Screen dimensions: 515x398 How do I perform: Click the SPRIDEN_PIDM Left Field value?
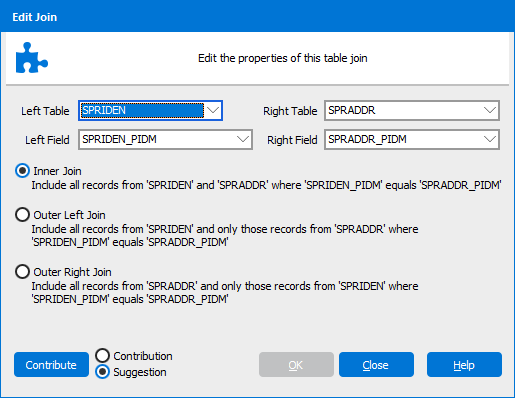[165, 139]
